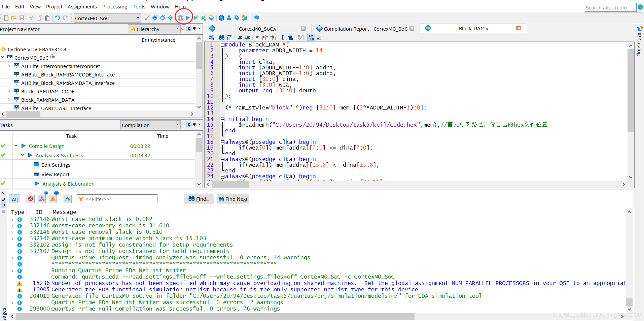Viewport: 644px width, 321px height.
Task: Open the Pin Planner toolbar icon
Action: [x=163, y=18]
